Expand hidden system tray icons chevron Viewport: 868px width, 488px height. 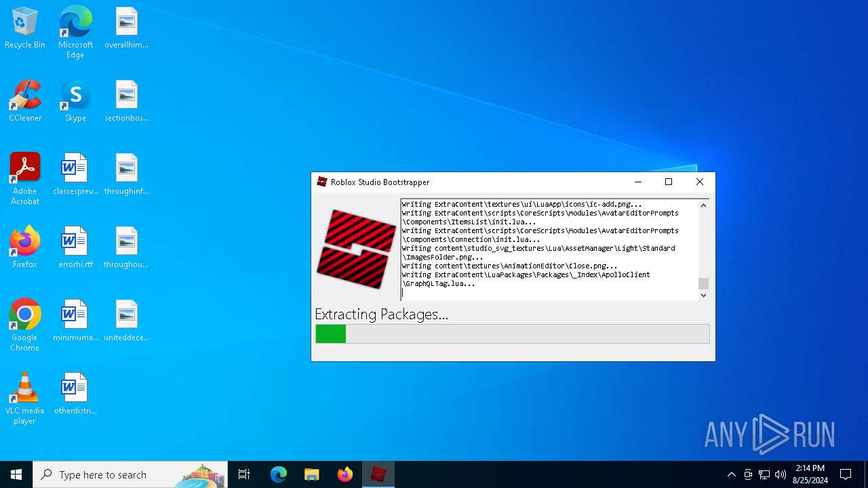(x=731, y=474)
